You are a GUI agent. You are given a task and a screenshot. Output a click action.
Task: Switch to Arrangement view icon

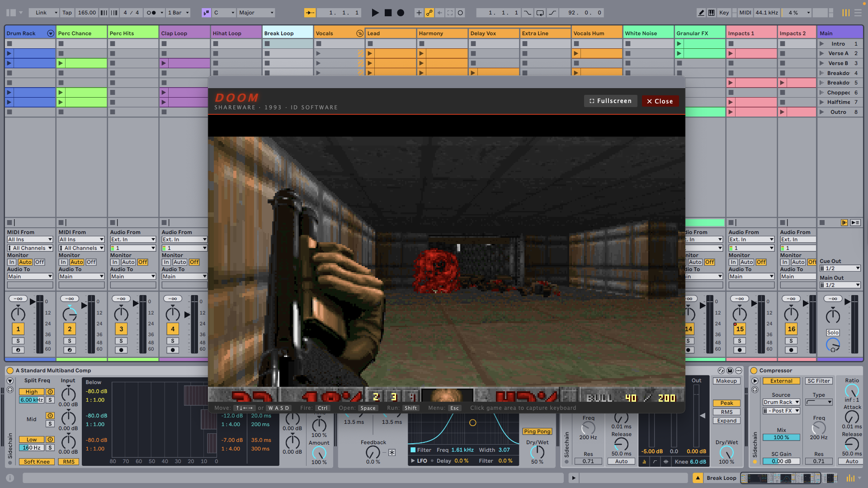coord(858,13)
